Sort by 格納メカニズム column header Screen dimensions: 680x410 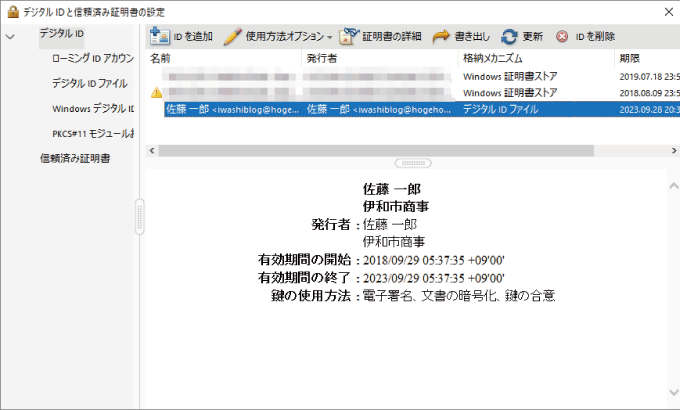point(536,58)
